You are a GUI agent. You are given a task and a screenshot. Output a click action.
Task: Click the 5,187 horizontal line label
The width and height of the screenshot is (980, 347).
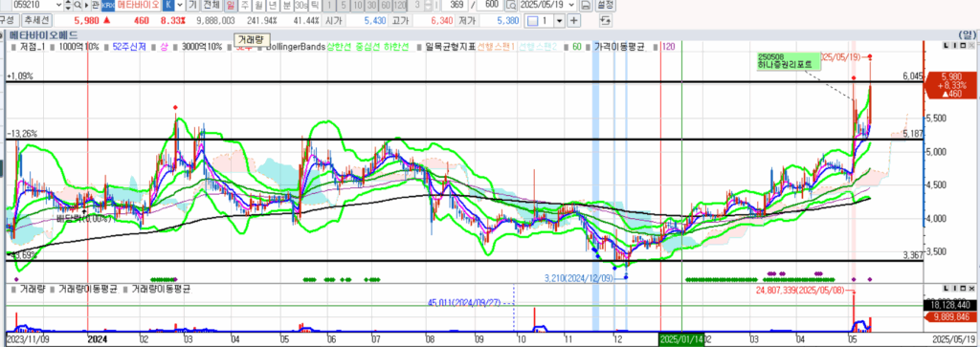coord(912,134)
